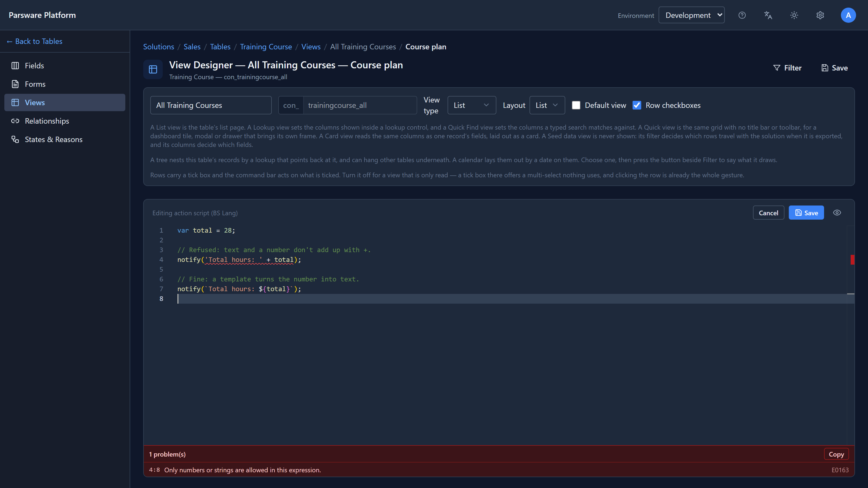Cancel editing the action script
The width and height of the screenshot is (868, 488).
tap(768, 213)
